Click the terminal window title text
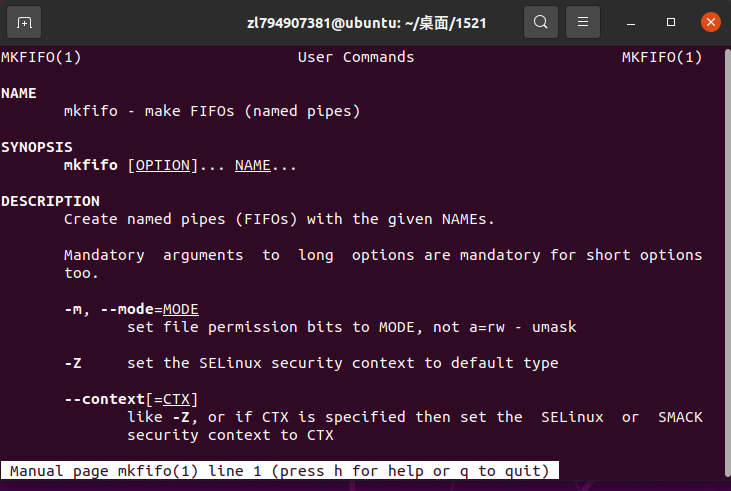The image size is (731, 491). pos(366,23)
